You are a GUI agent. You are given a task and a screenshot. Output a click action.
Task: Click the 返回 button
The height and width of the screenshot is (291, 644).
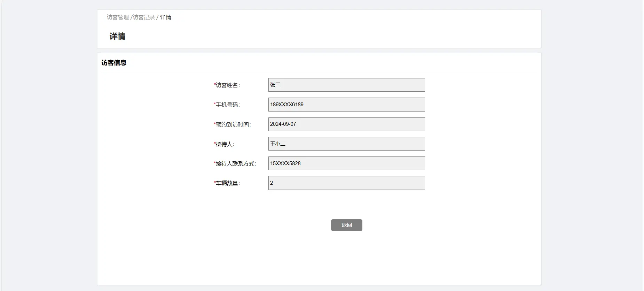click(346, 225)
